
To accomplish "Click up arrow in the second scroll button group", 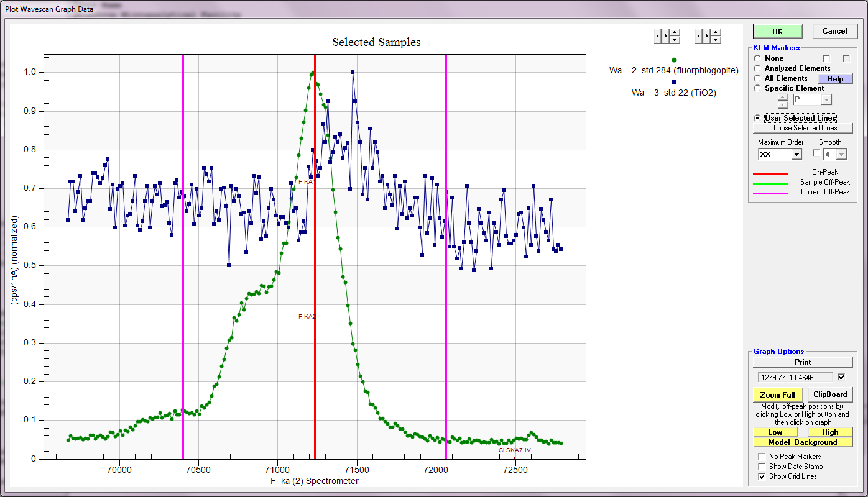I will click(x=716, y=32).
